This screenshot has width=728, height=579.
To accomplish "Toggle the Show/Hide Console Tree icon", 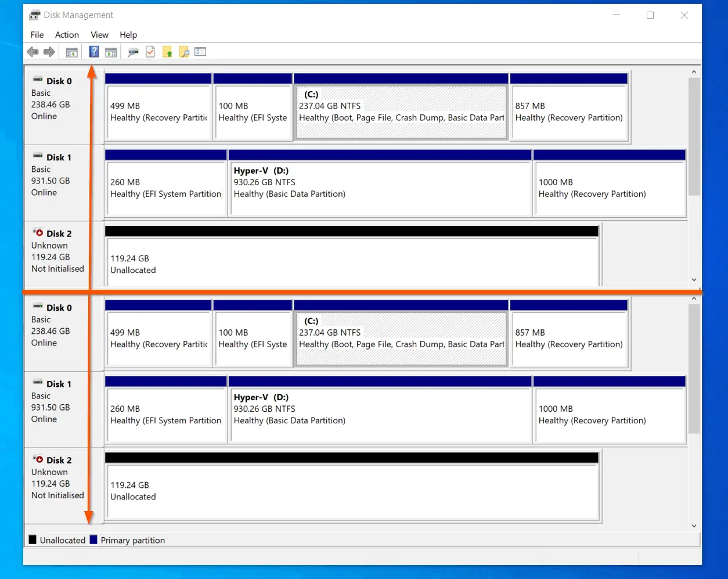I will [x=71, y=52].
